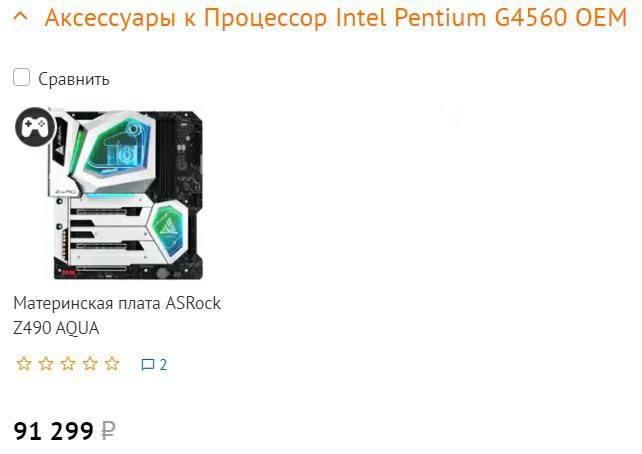The width and height of the screenshot is (642, 454).
Task: Click the word ASRock in product title
Action: 193,303
